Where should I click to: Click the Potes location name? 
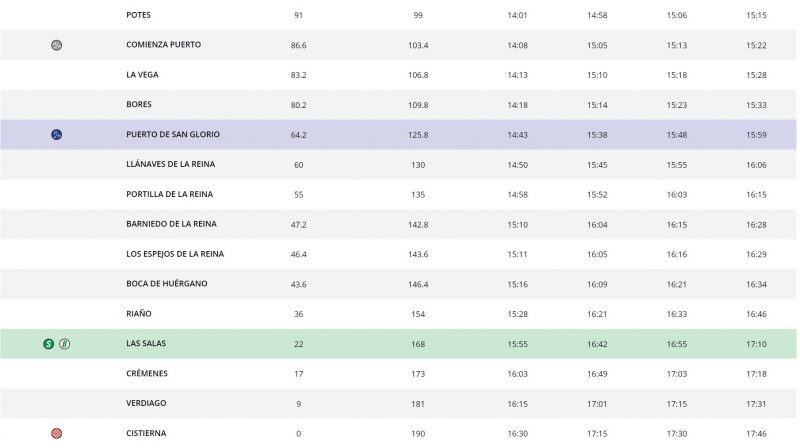(140, 15)
